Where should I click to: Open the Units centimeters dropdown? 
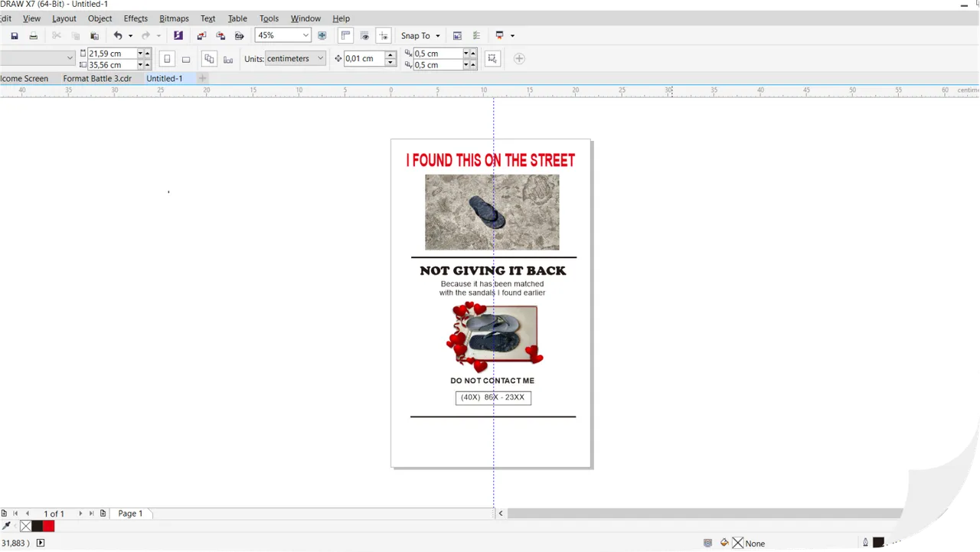(295, 58)
